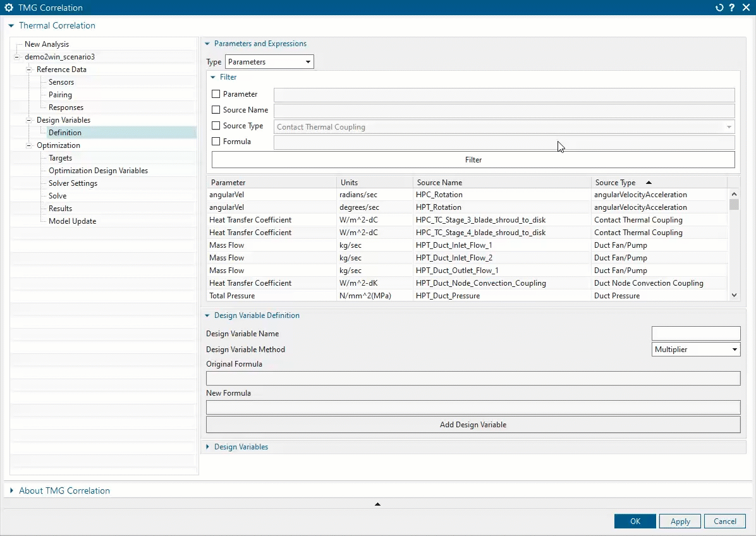Enable the Parameter filter checkbox
This screenshot has width=756, height=536.
pyautogui.click(x=214, y=94)
